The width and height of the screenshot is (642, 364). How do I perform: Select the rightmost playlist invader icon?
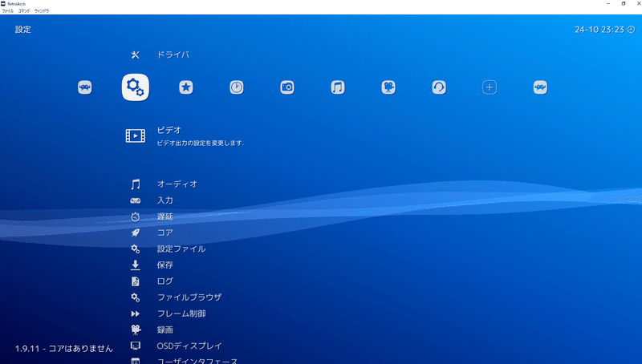pyautogui.click(x=540, y=87)
